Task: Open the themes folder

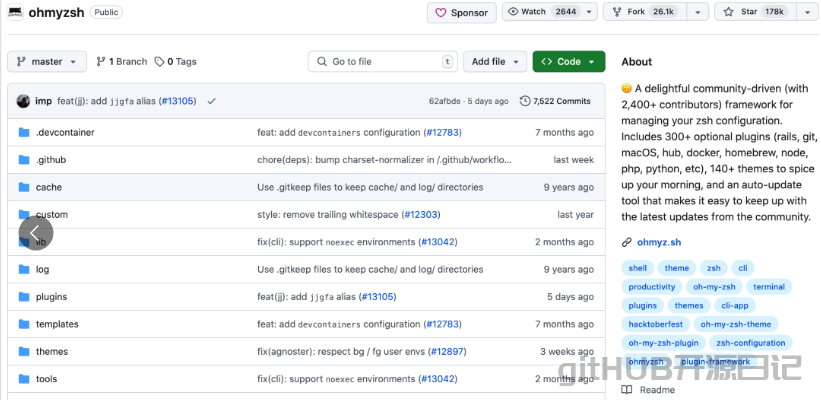Action: pos(52,351)
